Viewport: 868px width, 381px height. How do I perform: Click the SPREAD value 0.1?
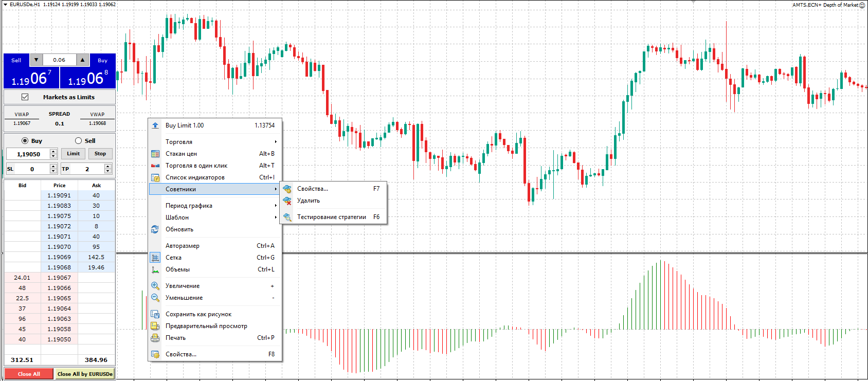pyautogui.click(x=60, y=123)
